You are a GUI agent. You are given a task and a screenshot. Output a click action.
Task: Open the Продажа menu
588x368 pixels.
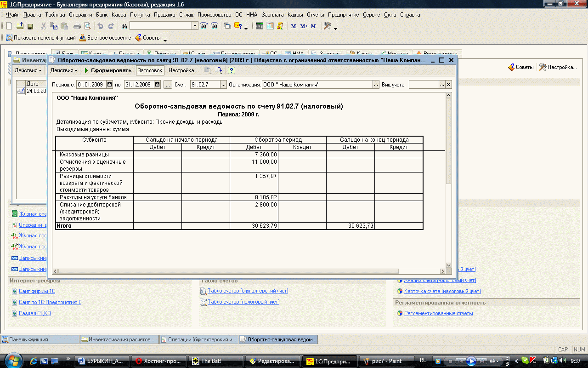click(x=164, y=15)
